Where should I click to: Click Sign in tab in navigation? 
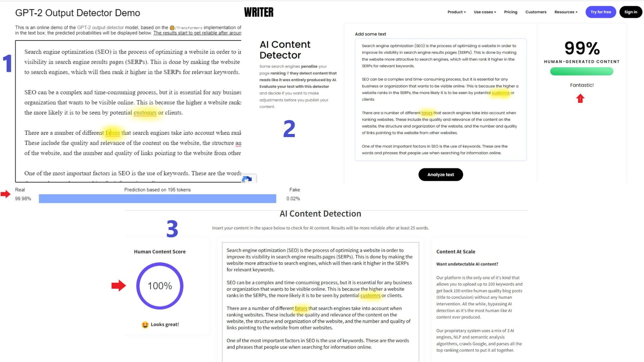point(630,12)
